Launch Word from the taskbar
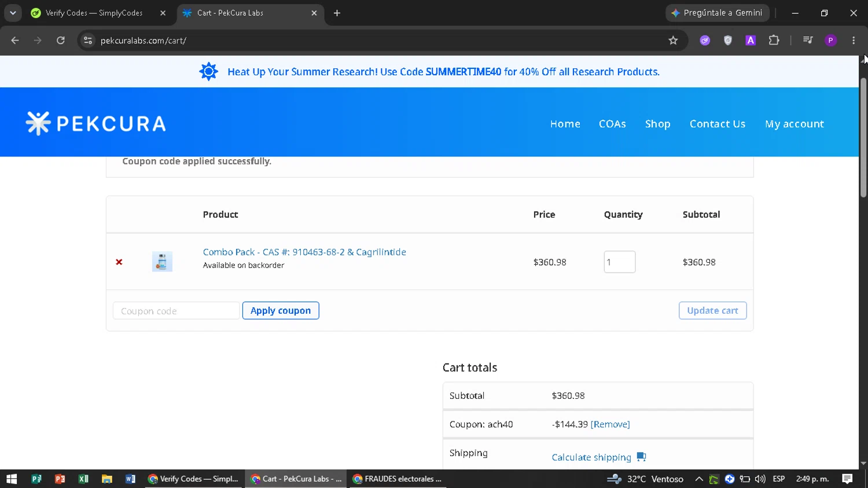Image resolution: width=868 pixels, height=488 pixels. 130,479
